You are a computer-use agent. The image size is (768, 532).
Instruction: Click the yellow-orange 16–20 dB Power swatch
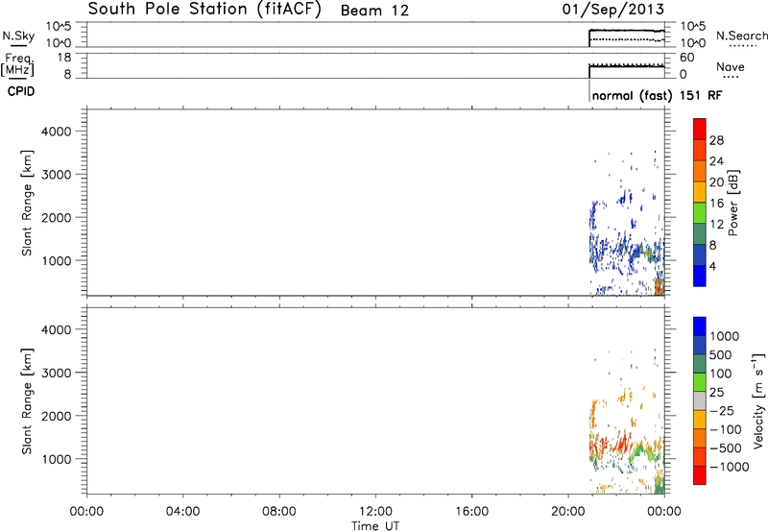700,191
